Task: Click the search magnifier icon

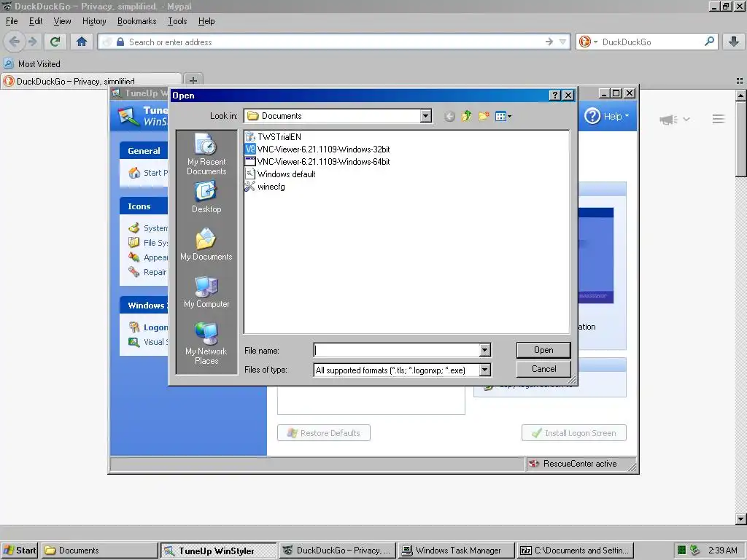Action: pos(709,42)
